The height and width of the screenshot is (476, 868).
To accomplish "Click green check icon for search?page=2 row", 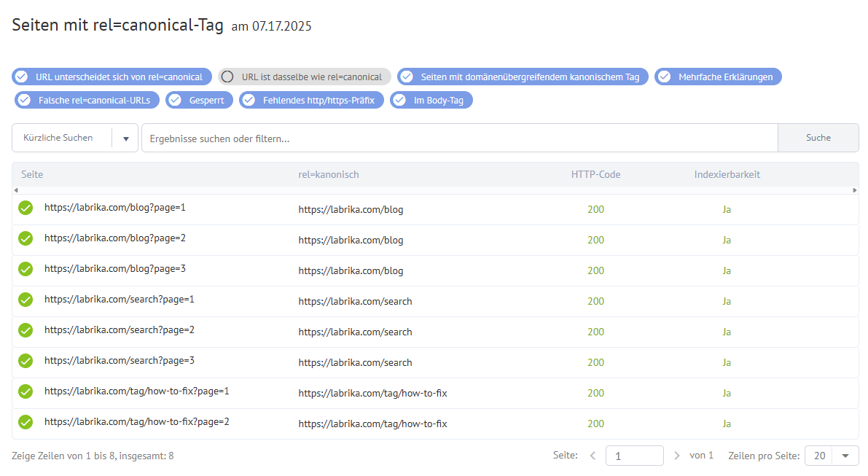I will [26, 330].
